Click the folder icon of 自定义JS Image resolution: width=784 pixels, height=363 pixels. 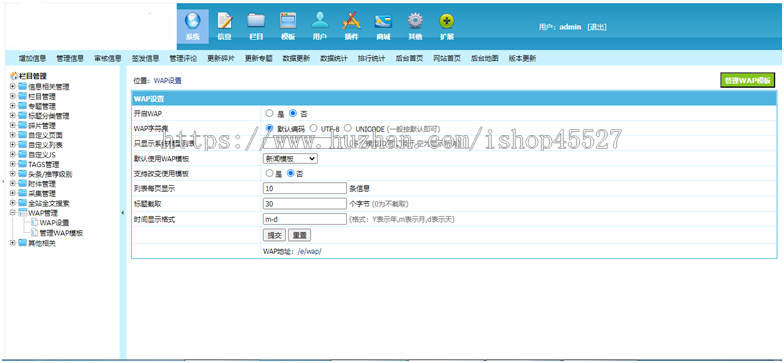pyautogui.click(x=22, y=154)
